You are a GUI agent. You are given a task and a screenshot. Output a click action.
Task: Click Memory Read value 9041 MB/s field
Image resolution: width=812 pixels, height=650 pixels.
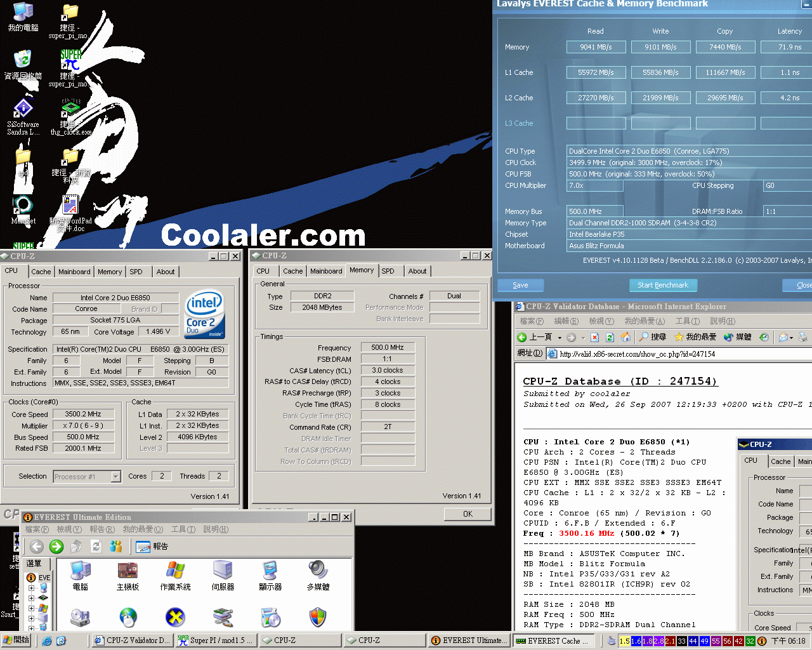(x=596, y=47)
